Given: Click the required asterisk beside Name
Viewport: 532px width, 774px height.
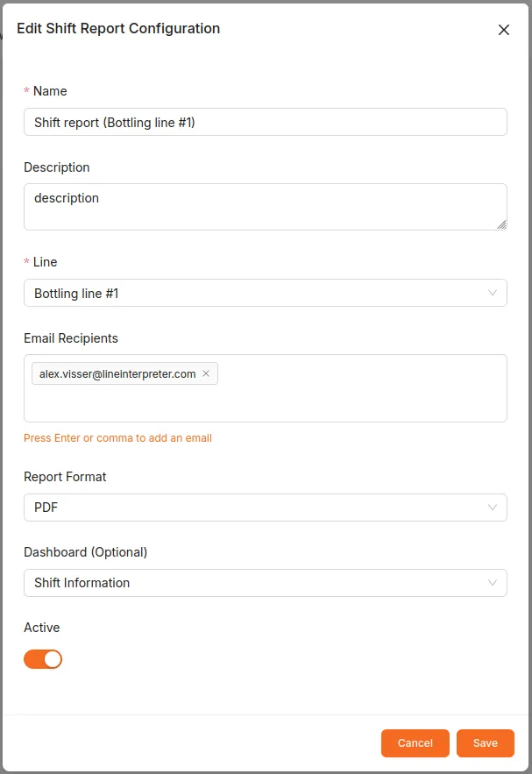Looking at the screenshot, I should (x=27, y=91).
